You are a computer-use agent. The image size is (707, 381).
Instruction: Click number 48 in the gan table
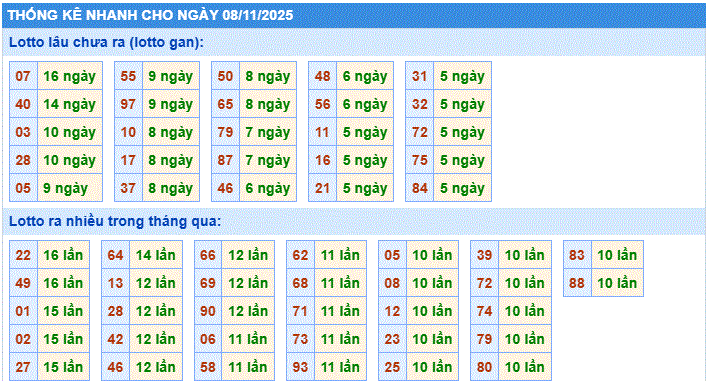[x=322, y=76]
